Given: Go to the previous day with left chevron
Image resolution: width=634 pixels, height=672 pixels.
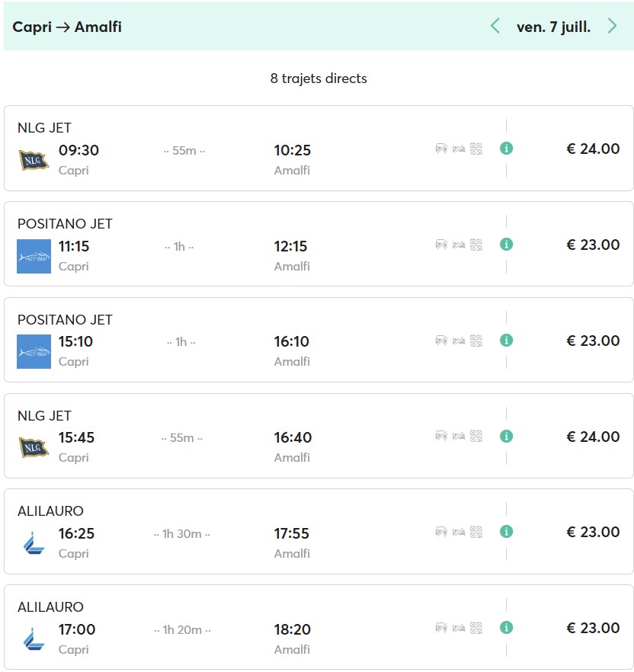Looking at the screenshot, I should 495,27.
